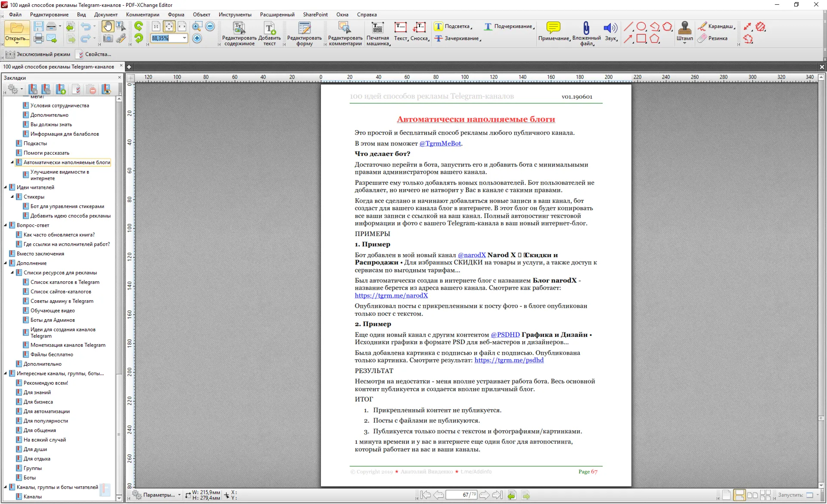Click the page number input field
The width and height of the screenshot is (827, 504).
(461, 495)
